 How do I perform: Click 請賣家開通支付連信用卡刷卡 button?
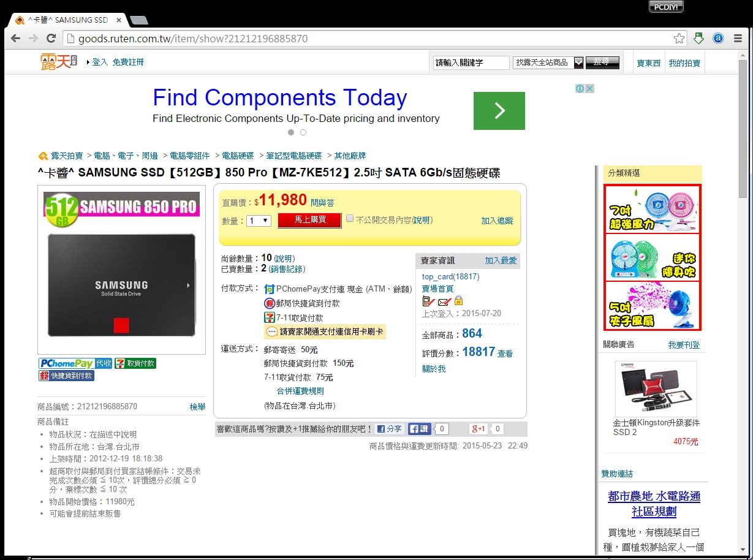click(325, 331)
